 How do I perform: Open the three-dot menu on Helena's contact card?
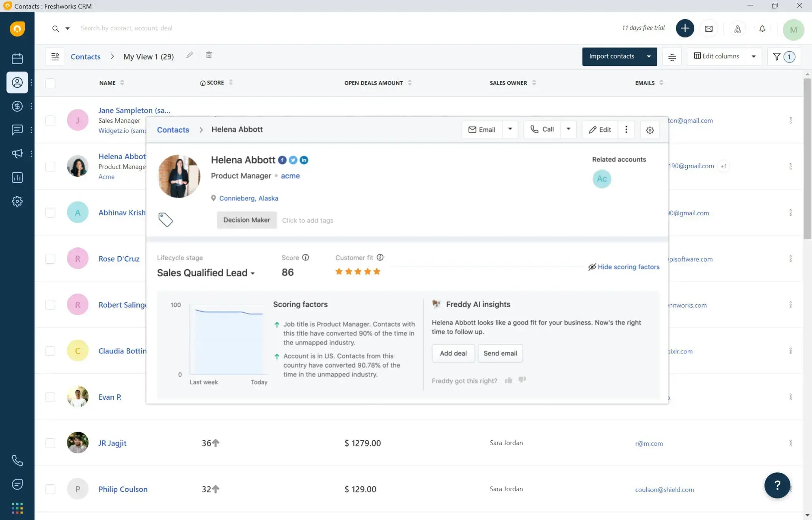(626, 129)
